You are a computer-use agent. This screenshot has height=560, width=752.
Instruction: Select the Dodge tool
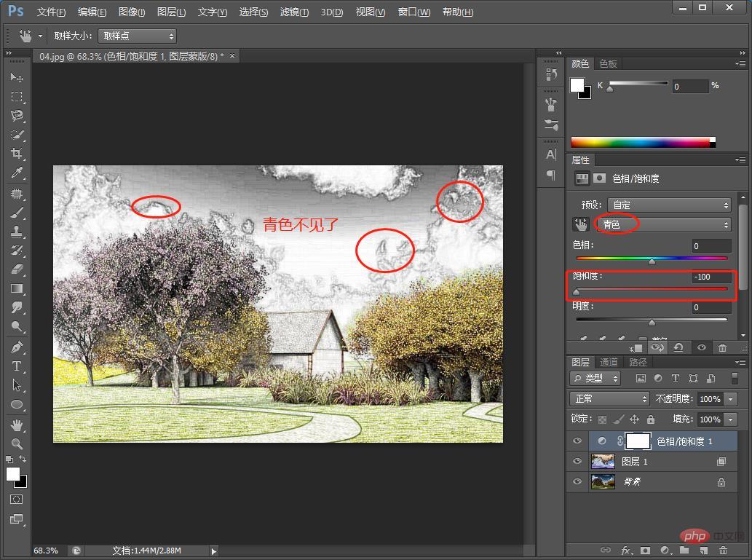[x=17, y=326]
